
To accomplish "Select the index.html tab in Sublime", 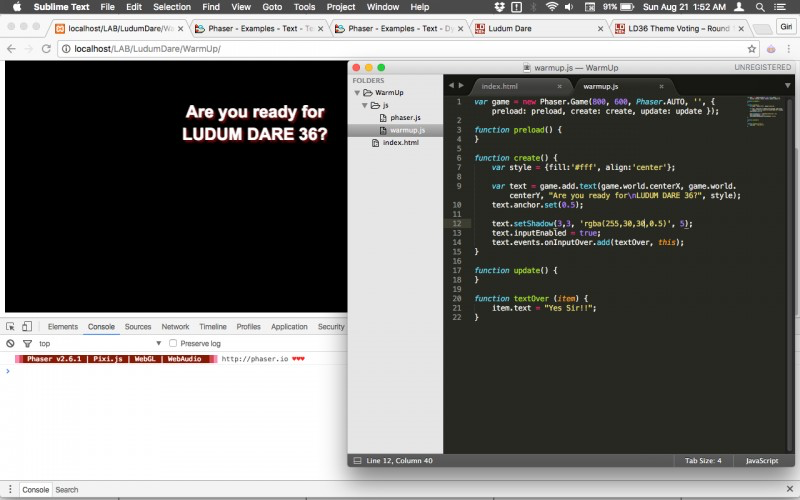I will (520, 86).
